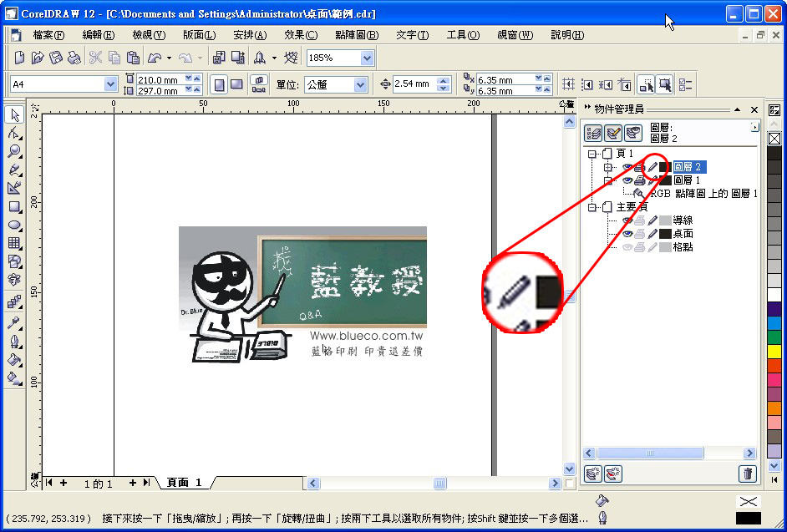Create a new layer in 物件管理員
787x532 pixels.
coord(594,474)
